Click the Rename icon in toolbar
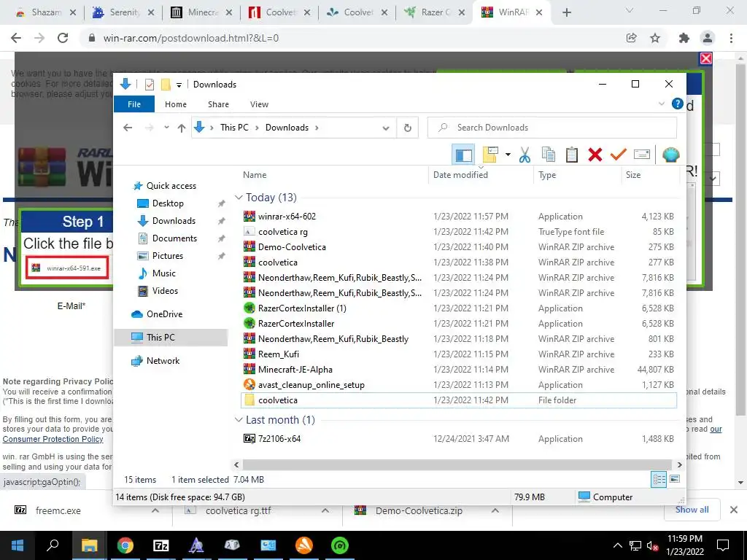This screenshot has width=747, height=560. 642,155
